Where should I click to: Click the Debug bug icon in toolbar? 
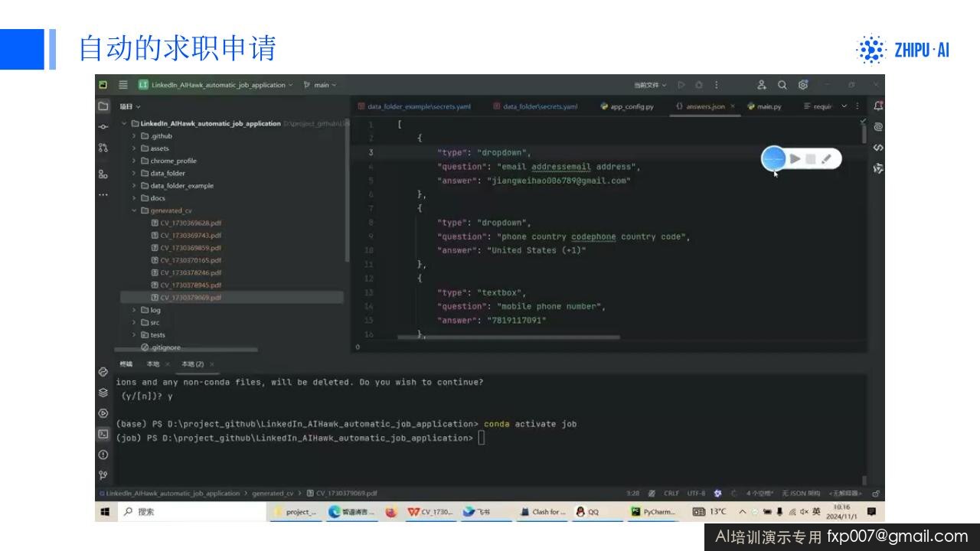click(699, 85)
